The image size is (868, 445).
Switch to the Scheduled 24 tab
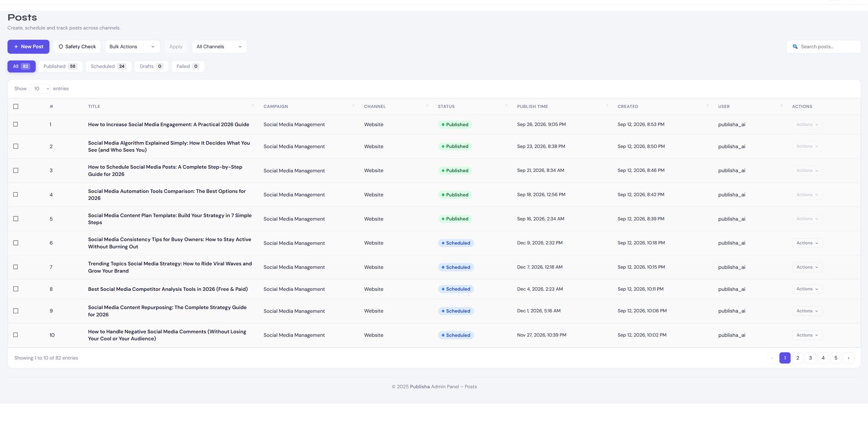(x=109, y=66)
